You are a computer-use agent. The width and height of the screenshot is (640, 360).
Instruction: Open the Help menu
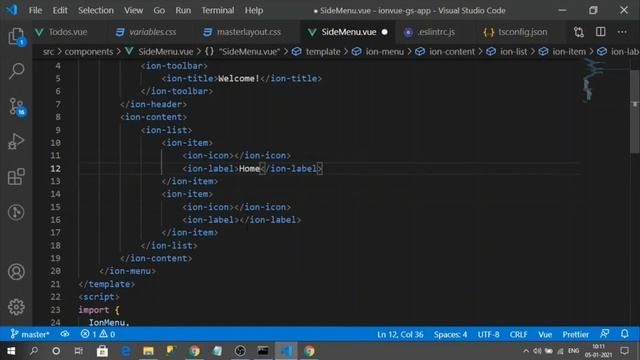point(254,10)
